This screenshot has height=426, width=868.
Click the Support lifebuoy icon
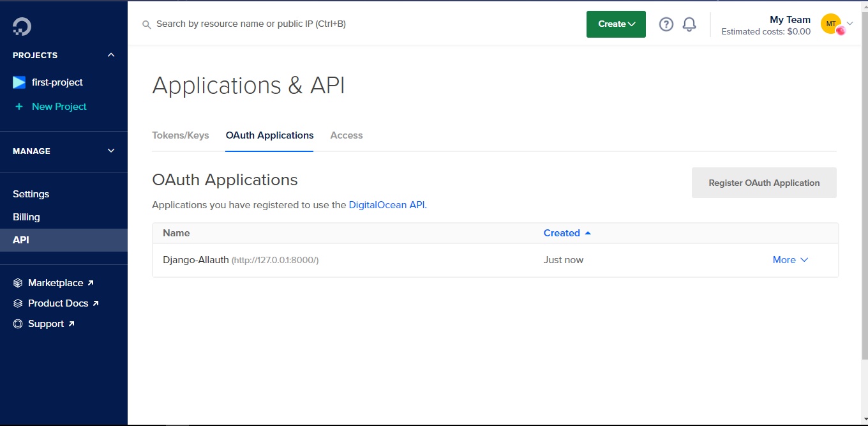coord(18,324)
